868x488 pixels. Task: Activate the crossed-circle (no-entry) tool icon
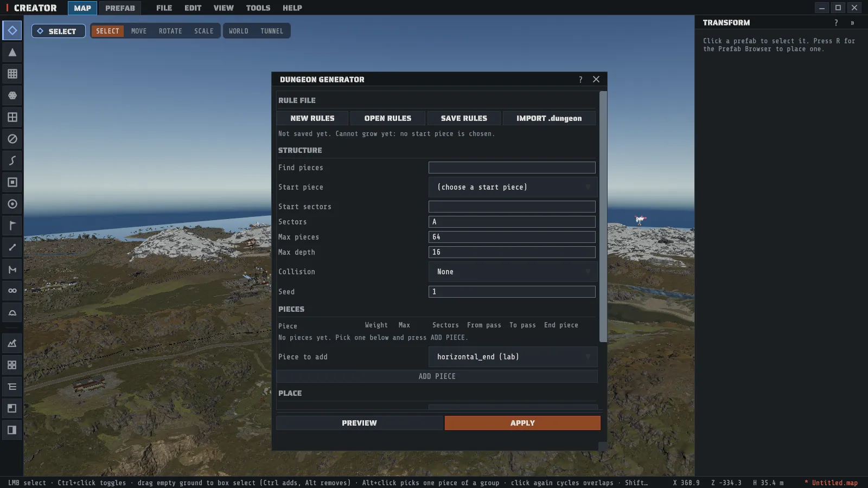click(x=12, y=139)
